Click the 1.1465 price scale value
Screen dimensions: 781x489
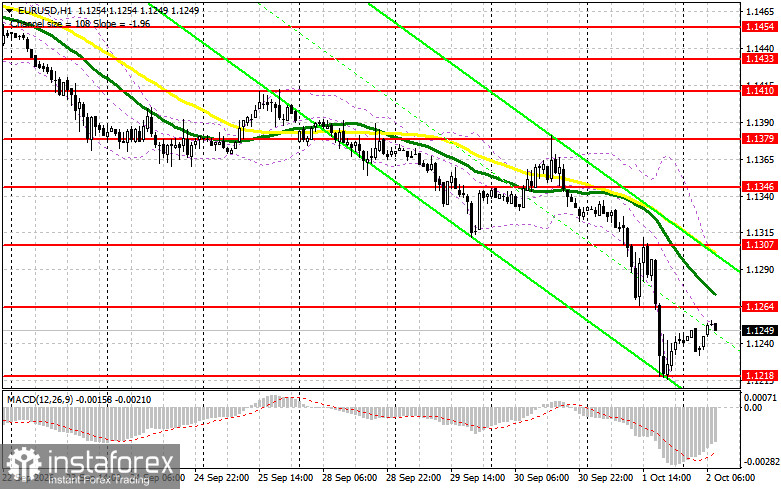pyautogui.click(x=760, y=11)
